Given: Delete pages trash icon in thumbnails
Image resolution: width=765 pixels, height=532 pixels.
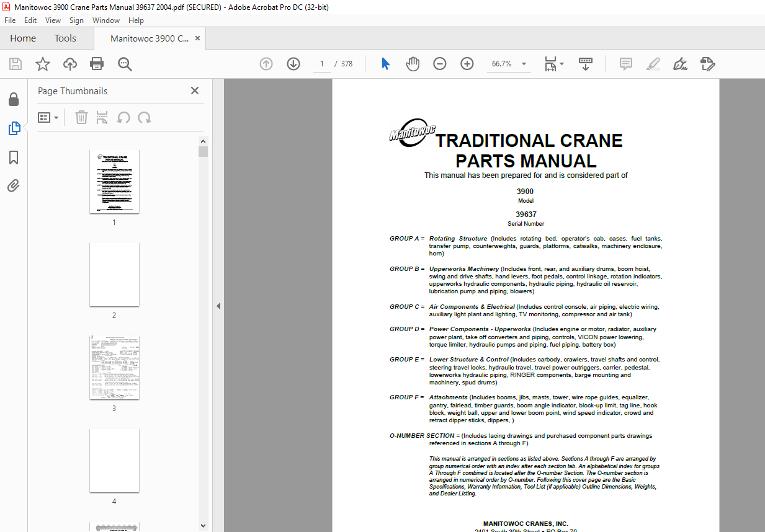Looking at the screenshot, I should (x=81, y=117).
